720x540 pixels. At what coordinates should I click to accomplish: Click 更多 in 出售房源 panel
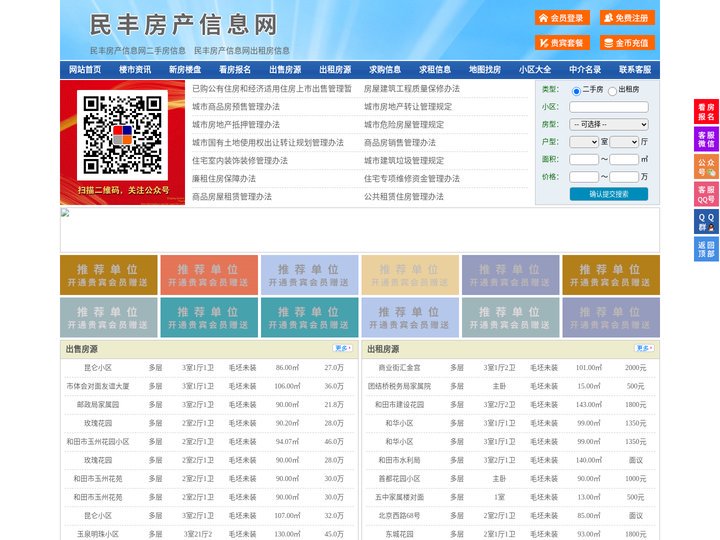pyautogui.click(x=343, y=348)
